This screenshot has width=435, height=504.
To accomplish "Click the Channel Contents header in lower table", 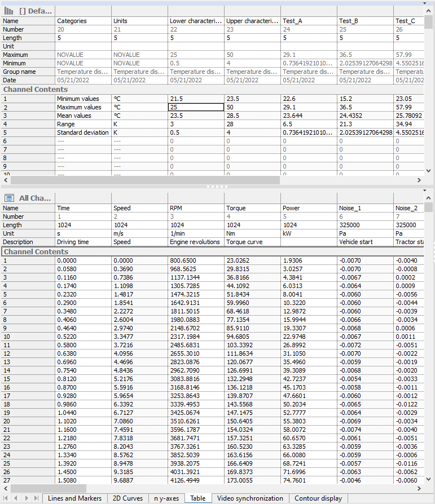I will 36,251.
